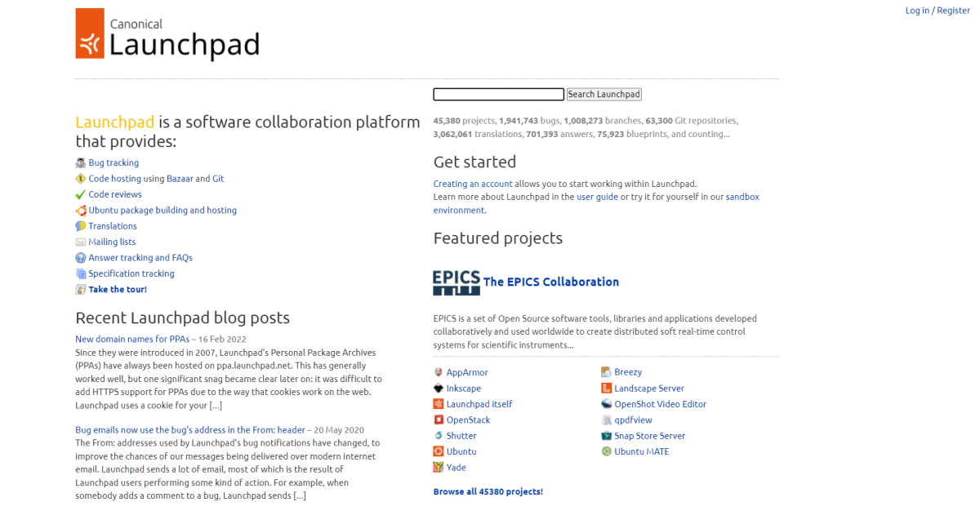Click the green checkmark code reviews icon
This screenshot has width=980, height=511.
point(81,194)
